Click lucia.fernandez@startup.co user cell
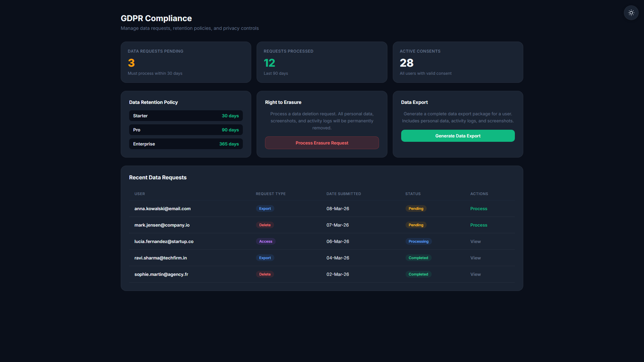 pos(164,241)
